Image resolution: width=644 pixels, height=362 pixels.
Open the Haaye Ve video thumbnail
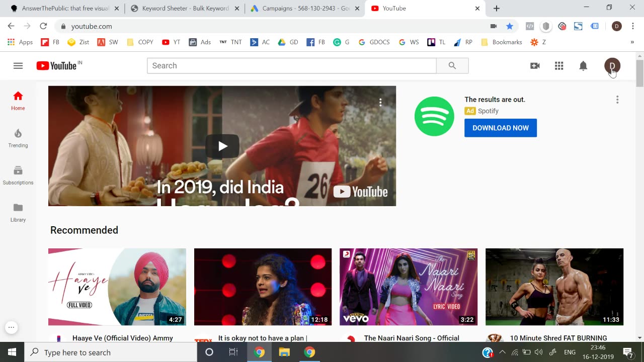(117, 287)
